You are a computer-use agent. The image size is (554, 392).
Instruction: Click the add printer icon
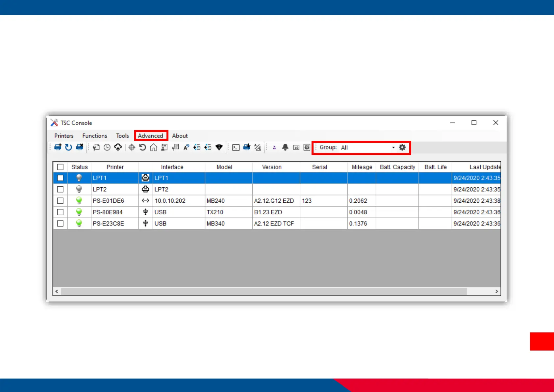click(x=58, y=147)
